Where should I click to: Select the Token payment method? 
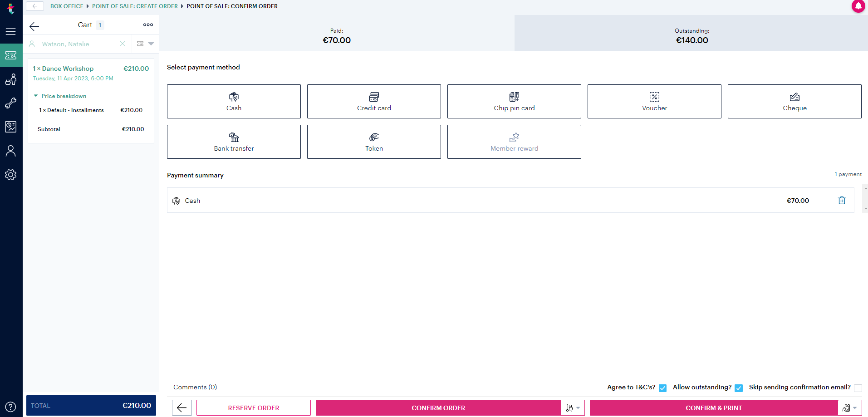coord(373,141)
